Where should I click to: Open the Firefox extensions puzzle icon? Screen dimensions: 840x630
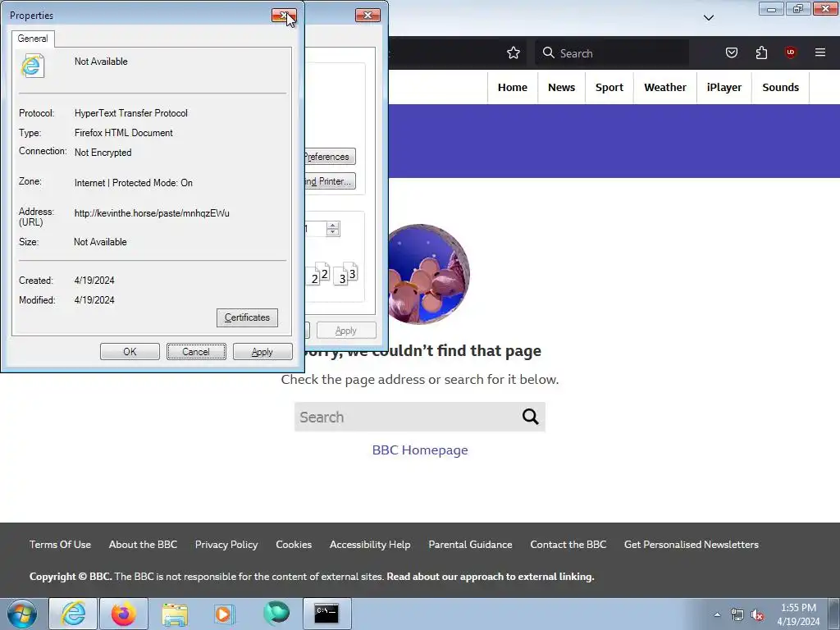tap(761, 52)
